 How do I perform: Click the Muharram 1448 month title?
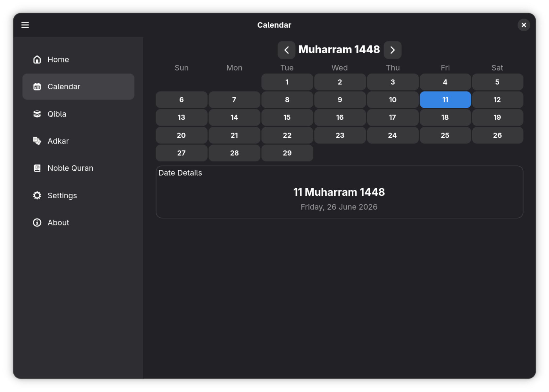tap(339, 50)
